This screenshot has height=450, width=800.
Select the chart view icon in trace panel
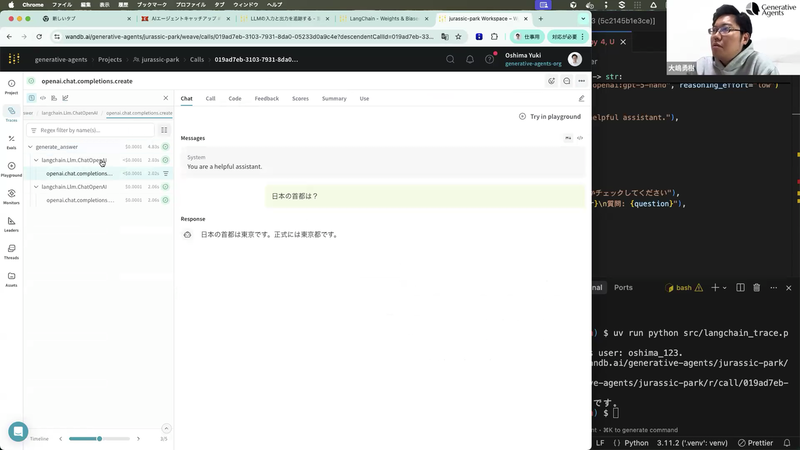(65, 98)
